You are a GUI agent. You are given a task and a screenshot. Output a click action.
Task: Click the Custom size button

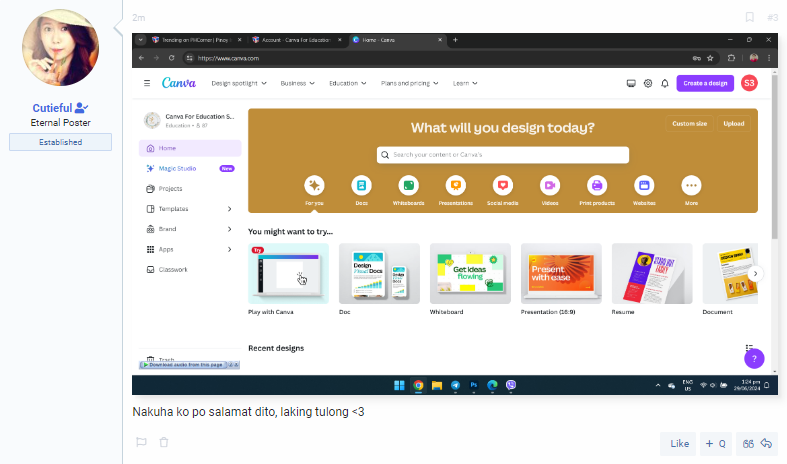(x=689, y=124)
